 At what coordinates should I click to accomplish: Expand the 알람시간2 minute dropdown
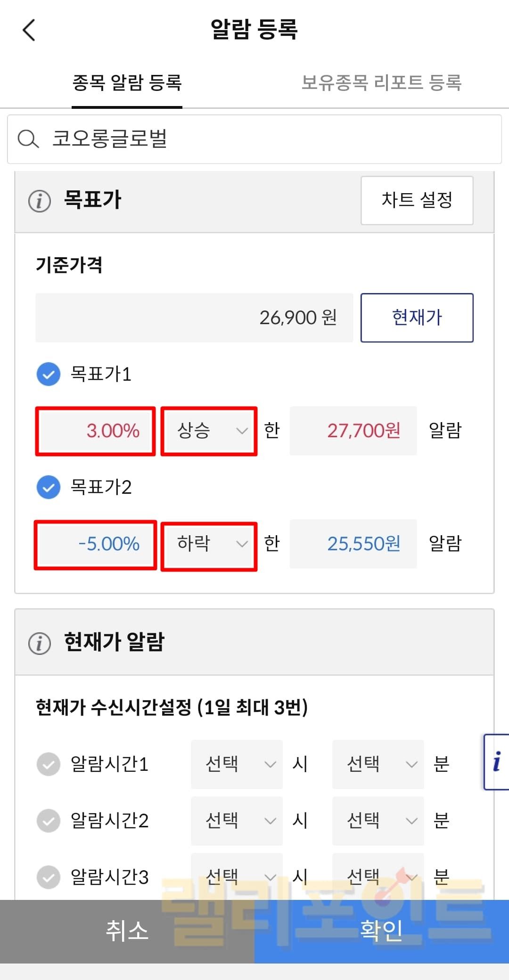(x=378, y=821)
